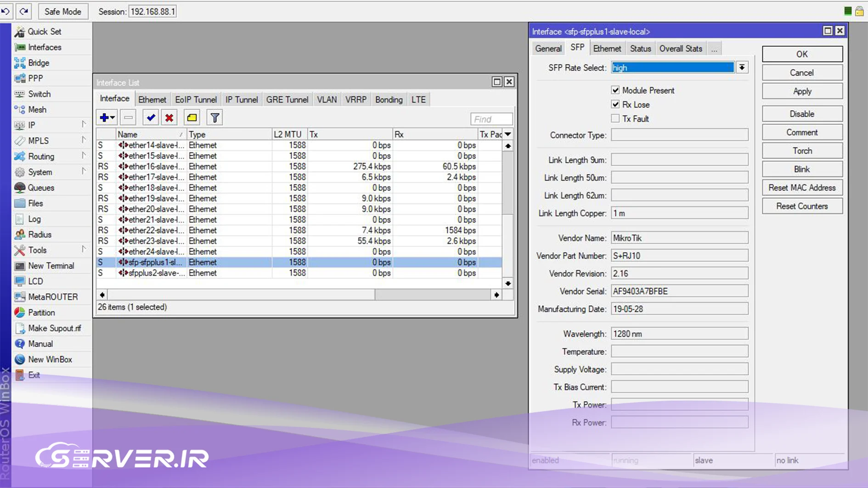Click the Undo arrow in top bar
868x488 pixels.
point(6,11)
